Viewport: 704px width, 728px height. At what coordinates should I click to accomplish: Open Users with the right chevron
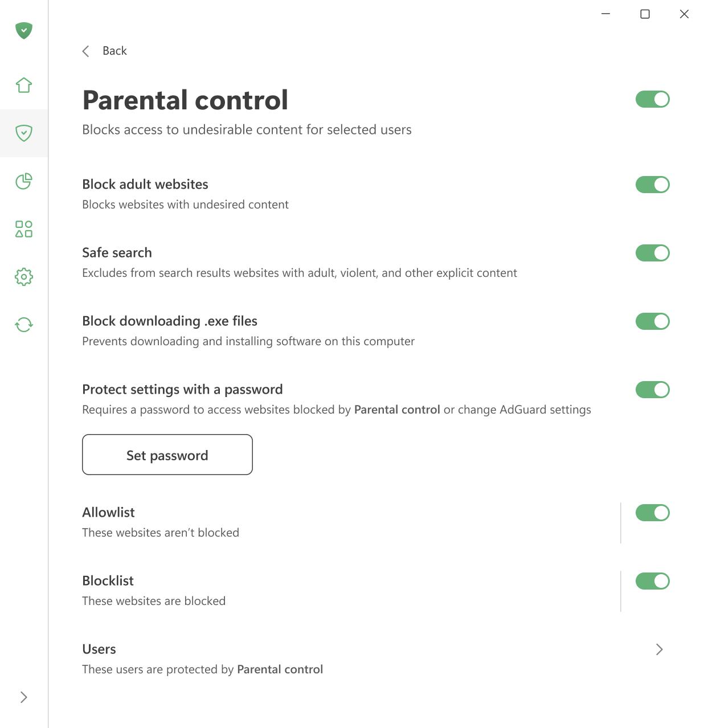[659, 649]
